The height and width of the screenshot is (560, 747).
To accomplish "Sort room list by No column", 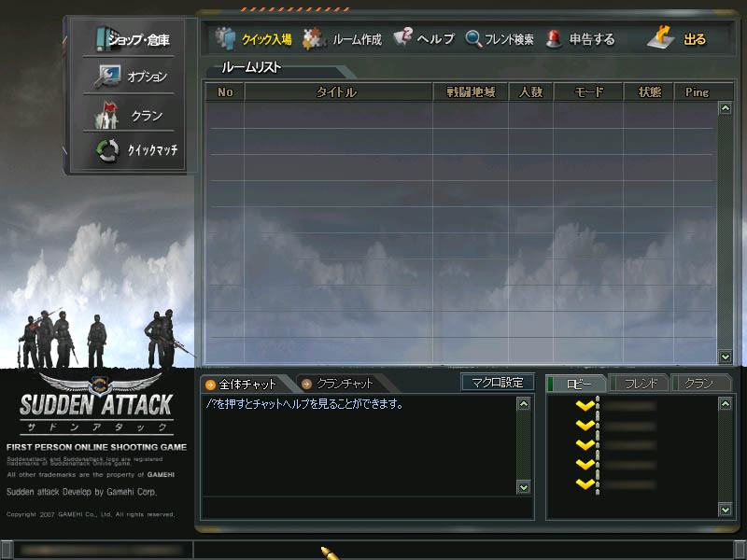I will pos(225,91).
